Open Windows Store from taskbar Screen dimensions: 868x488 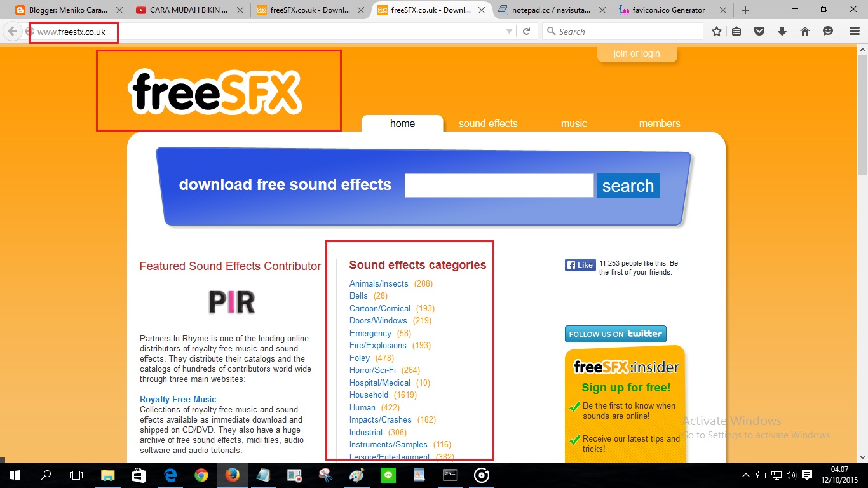[x=139, y=475]
